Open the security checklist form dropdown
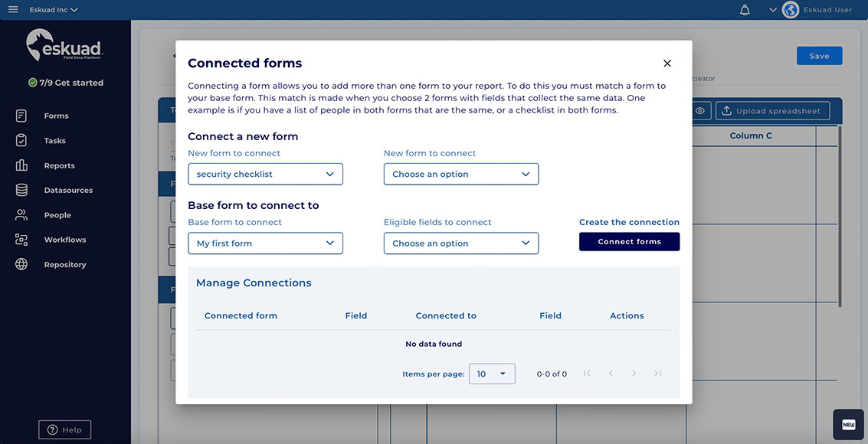The height and width of the screenshot is (444, 868). click(x=265, y=174)
